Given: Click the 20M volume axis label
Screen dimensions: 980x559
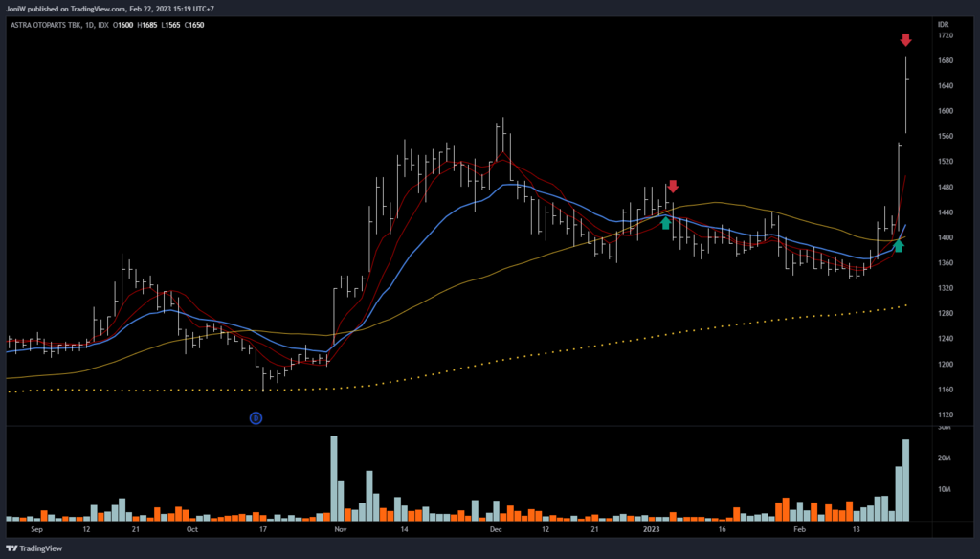Looking at the screenshot, I should pyautogui.click(x=943, y=458).
